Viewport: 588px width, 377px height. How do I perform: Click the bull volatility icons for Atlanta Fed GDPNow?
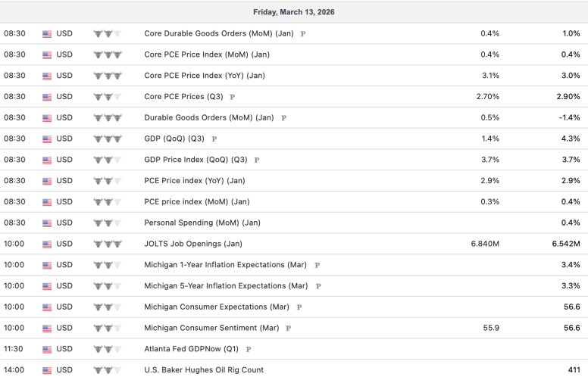(107, 350)
